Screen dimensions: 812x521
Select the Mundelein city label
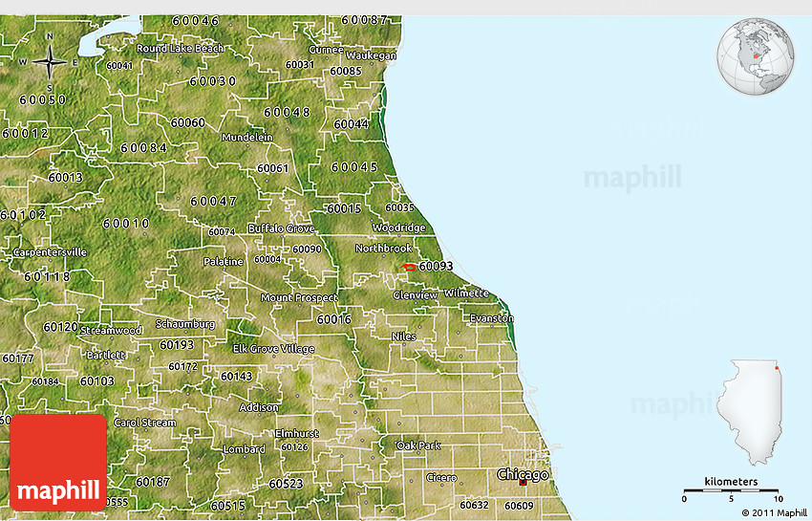[246, 138]
